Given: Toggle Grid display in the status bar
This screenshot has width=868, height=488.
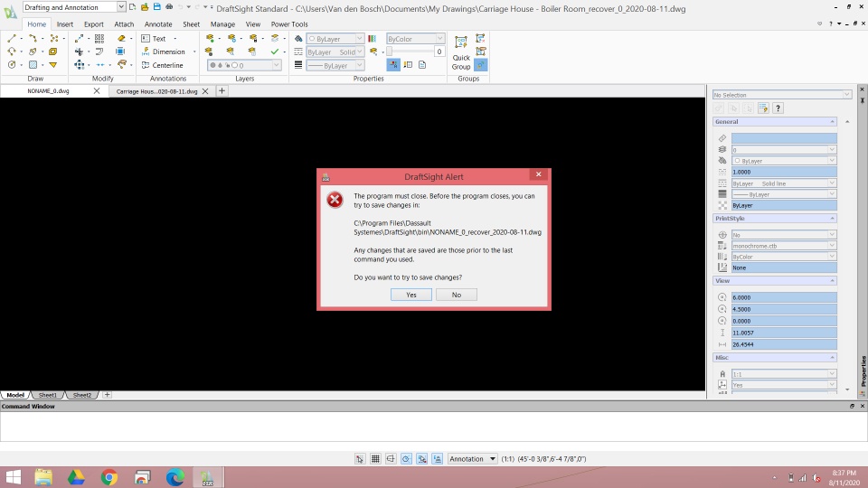Looking at the screenshot, I should coord(375,459).
